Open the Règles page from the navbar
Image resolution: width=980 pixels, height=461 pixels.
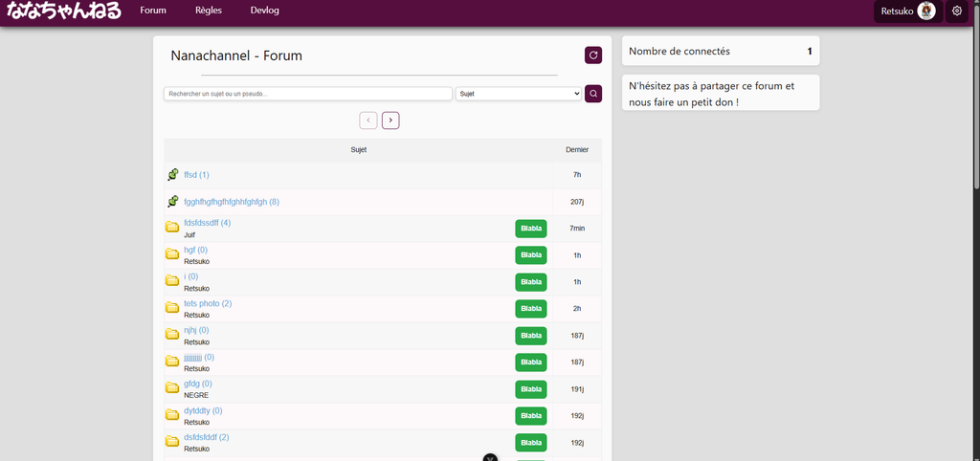click(208, 11)
